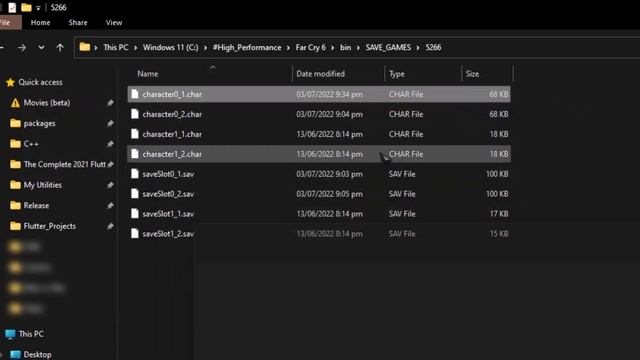Click file icon of saveSlot1_2.sav
This screenshot has height=360, width=640.
[x=135, y=233]
